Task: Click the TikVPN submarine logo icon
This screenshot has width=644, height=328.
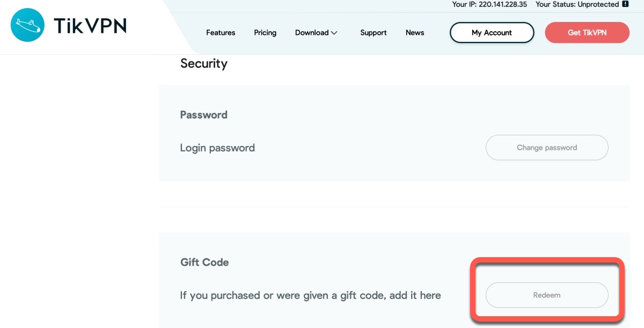Action: click(x=27, y=26)
